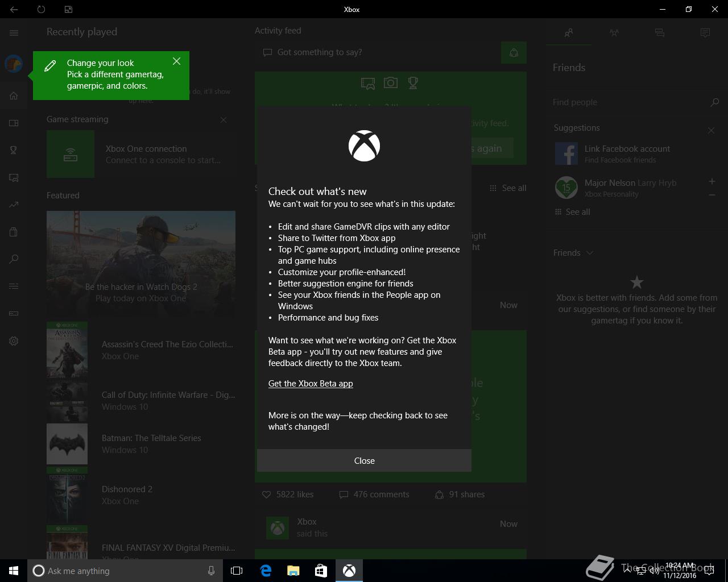728x582 pixels.
Task: Switch to the Messages tab
Action: (660, 33)
